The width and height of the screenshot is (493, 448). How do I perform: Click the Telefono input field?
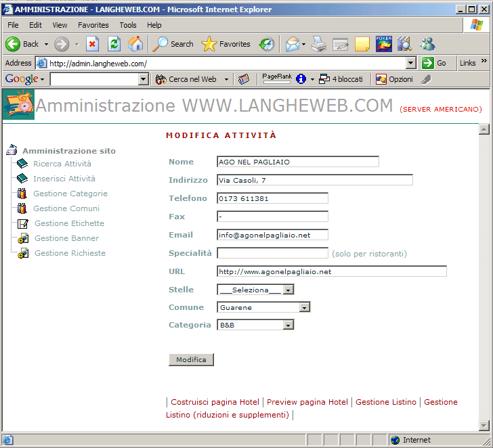[x=272, y=198]
